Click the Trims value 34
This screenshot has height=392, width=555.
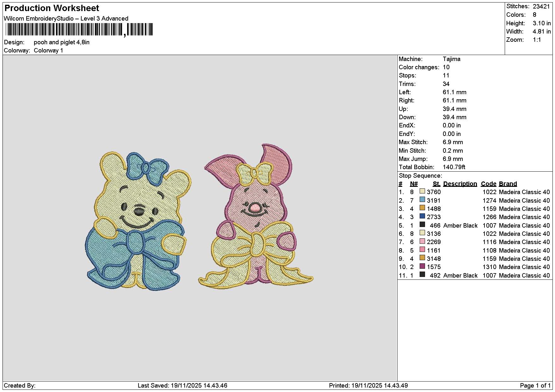click(446, 84)
